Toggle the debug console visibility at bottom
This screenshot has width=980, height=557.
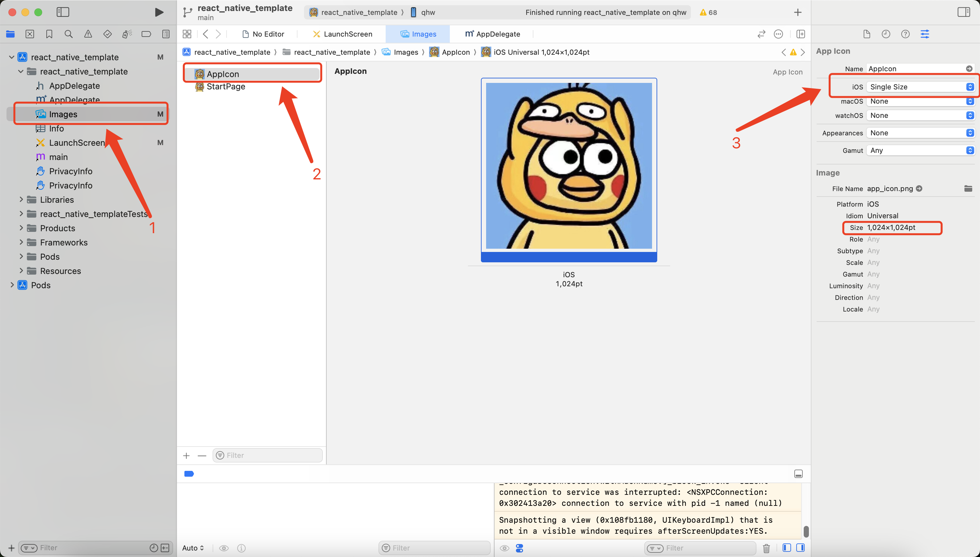tap(798, 473)
